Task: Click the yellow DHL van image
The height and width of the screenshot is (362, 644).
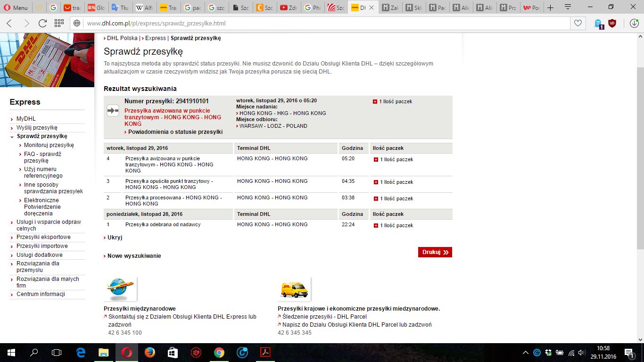Action: (294, 289)
